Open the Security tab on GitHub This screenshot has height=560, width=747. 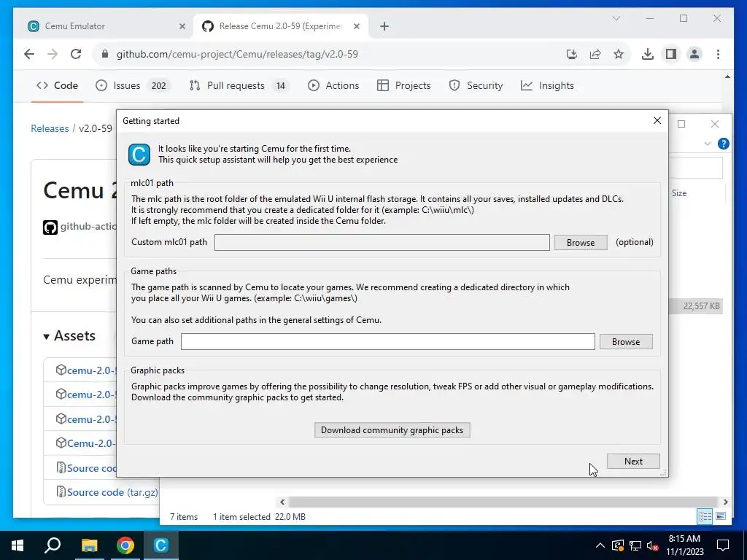[x=476, y=86]
